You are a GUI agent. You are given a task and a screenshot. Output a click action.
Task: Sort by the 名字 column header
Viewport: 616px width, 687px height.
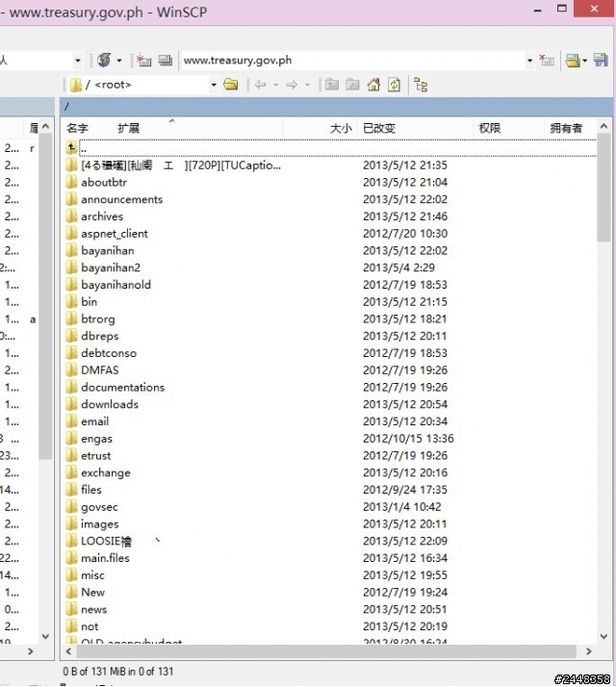coord(78,128)
